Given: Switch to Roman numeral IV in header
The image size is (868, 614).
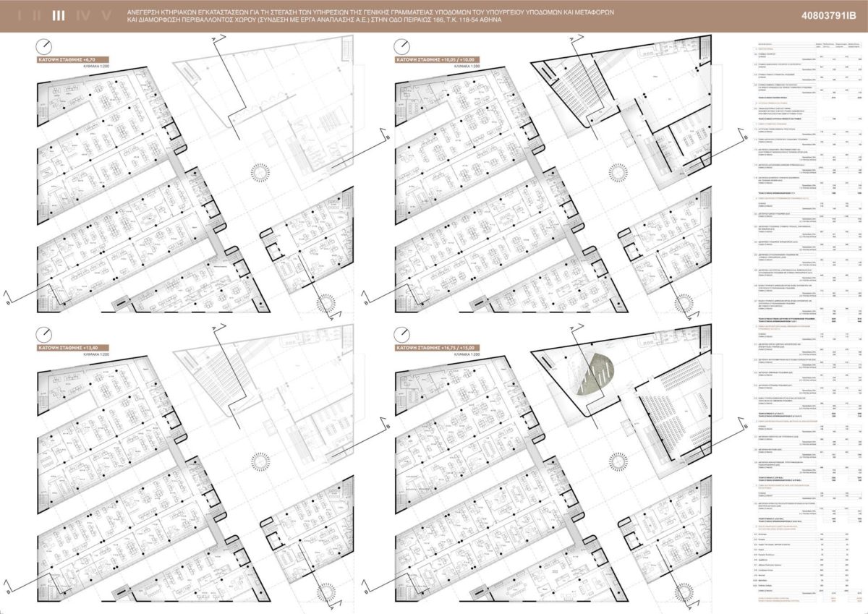Looking at the screenshot, I should coord(82,16).
